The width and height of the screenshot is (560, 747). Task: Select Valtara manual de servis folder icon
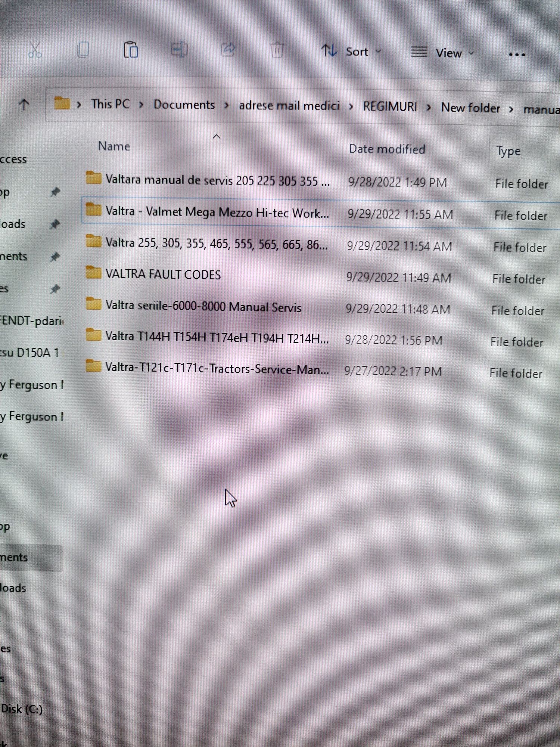pos(93,177)
